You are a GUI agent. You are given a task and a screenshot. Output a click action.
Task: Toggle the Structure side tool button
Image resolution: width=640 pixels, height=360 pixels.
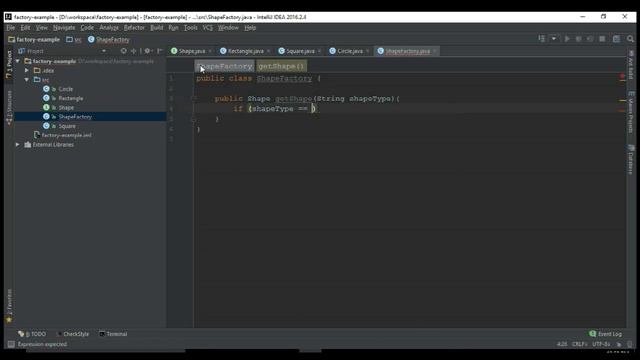pyautogui.click(x=9, y=108)
